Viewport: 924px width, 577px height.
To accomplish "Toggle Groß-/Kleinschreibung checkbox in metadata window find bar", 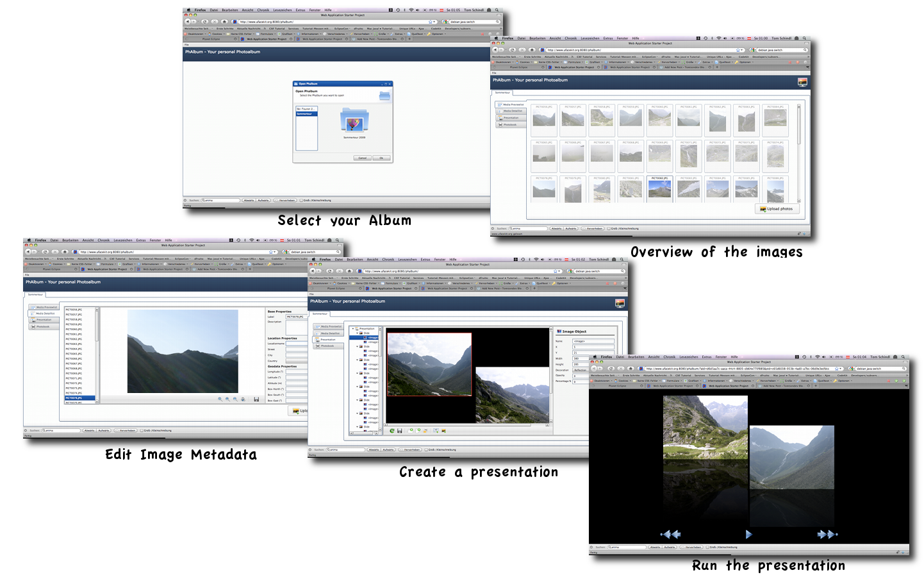I will click(142, 430).
